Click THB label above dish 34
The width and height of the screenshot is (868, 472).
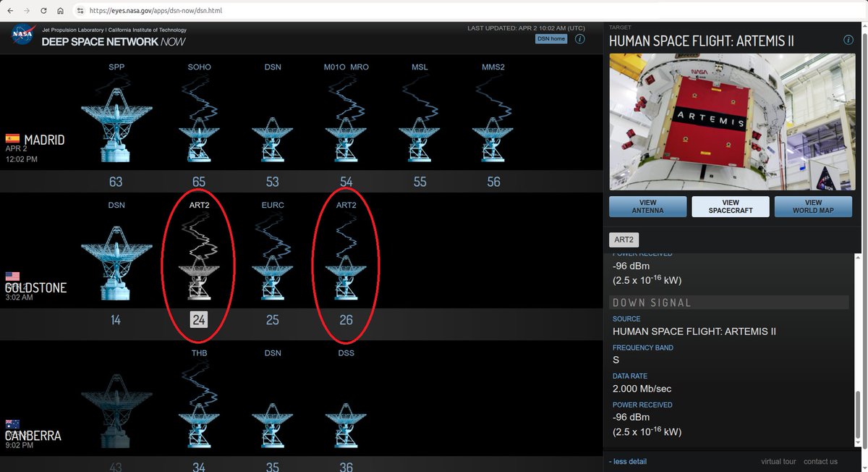pyautogui.click(x=199, y=353)
